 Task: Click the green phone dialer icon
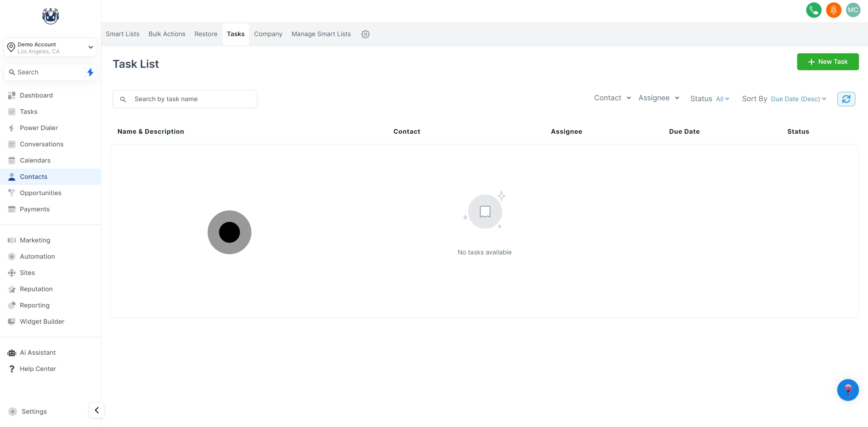point(813,10)
